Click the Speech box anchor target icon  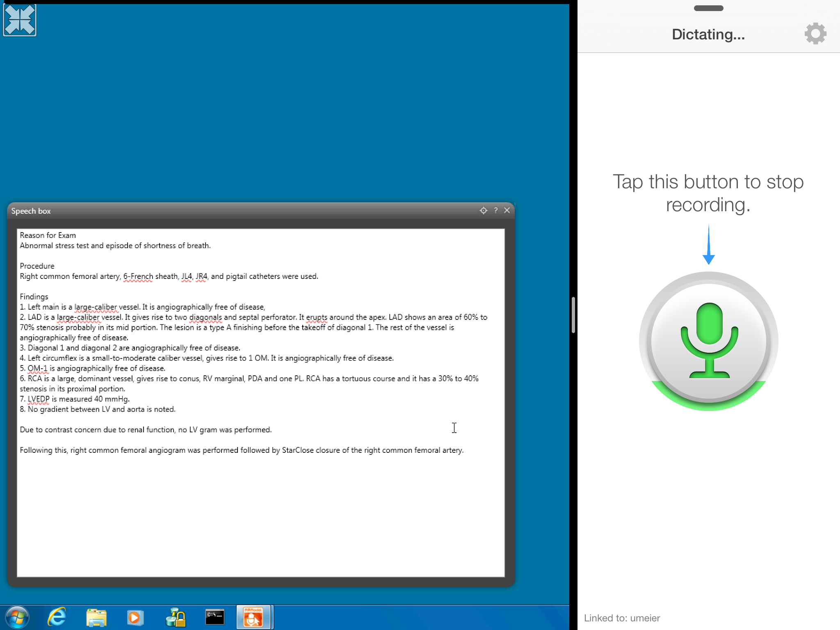click(483, 210)
